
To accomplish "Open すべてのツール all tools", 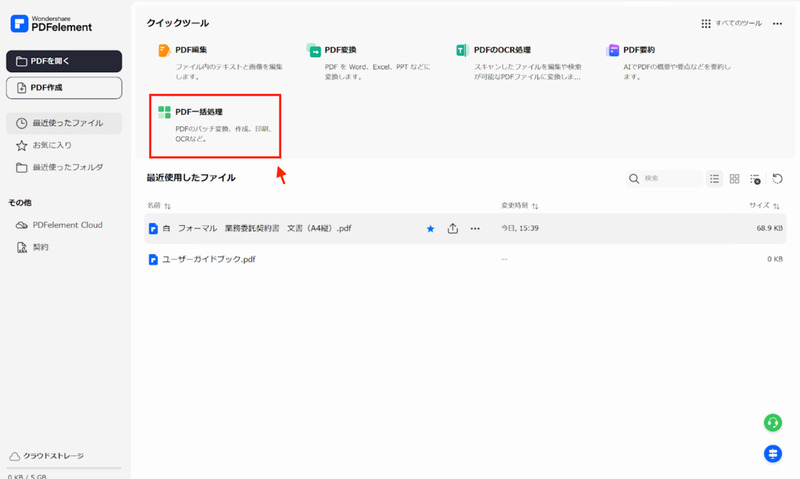I will (x=731, y=23).
